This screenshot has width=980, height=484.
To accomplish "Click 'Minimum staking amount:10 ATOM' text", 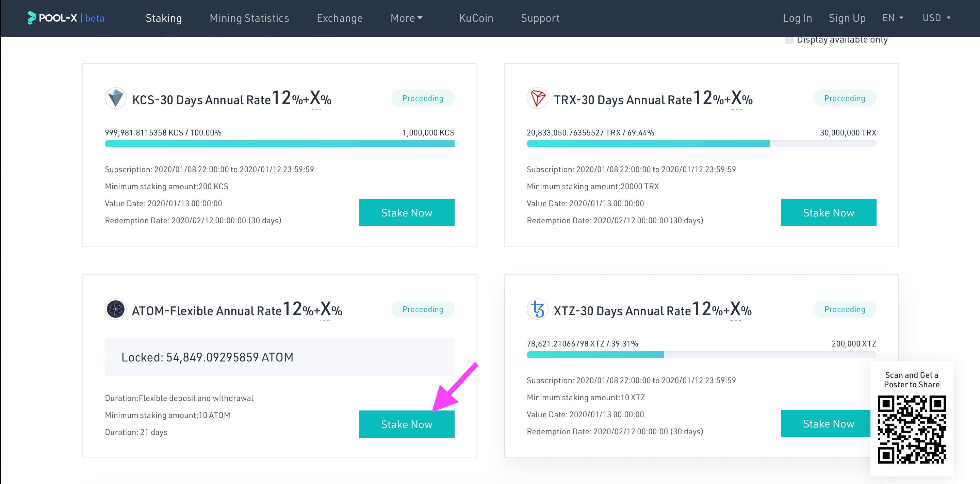I will (x=167, y=415).
